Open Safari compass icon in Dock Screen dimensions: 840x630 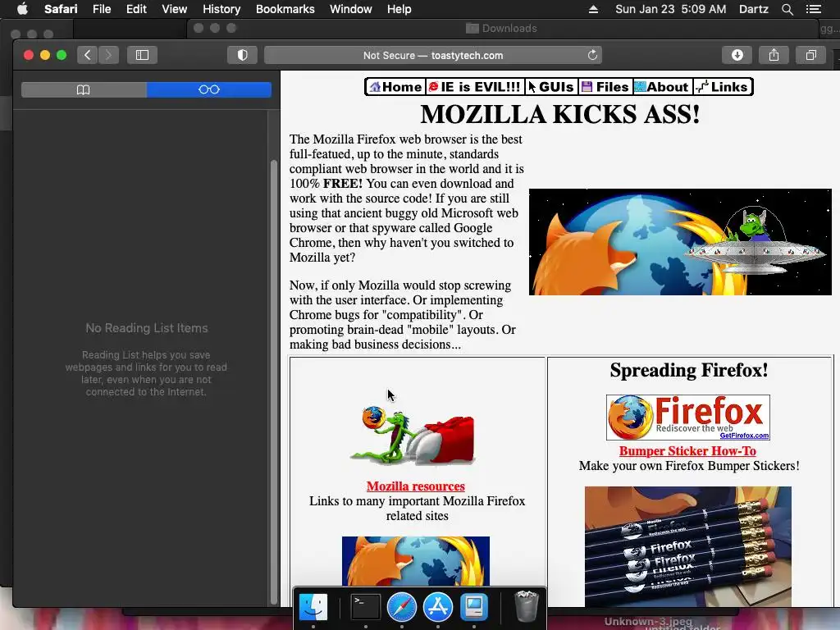coord(402,608)
